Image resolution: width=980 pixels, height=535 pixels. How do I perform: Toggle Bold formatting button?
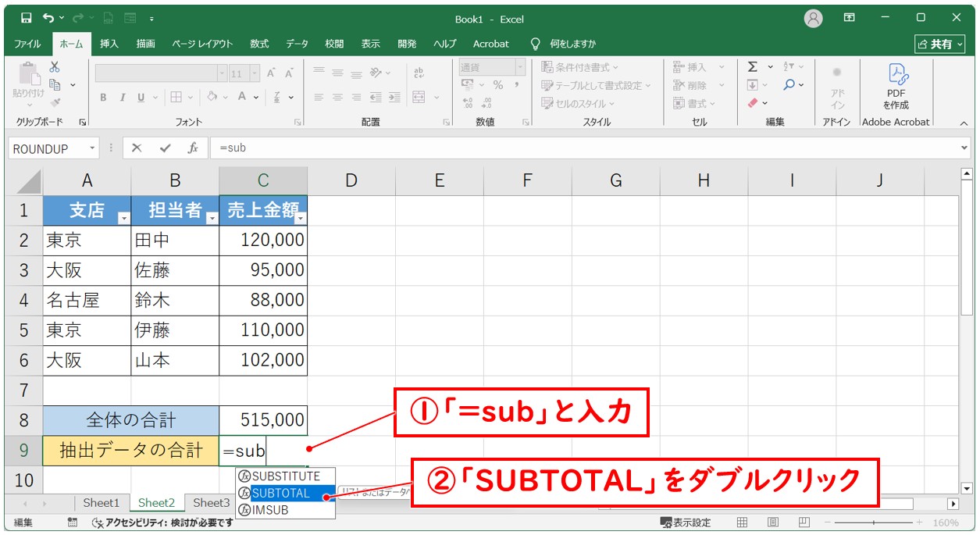pyautogui.click(x=103, y=98)
